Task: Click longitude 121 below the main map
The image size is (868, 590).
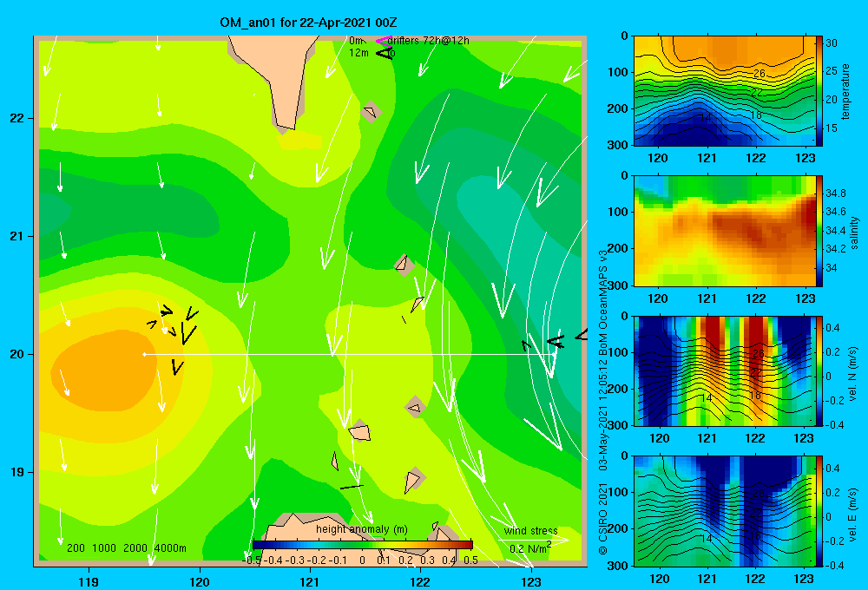Action: (x=310, y=582)
